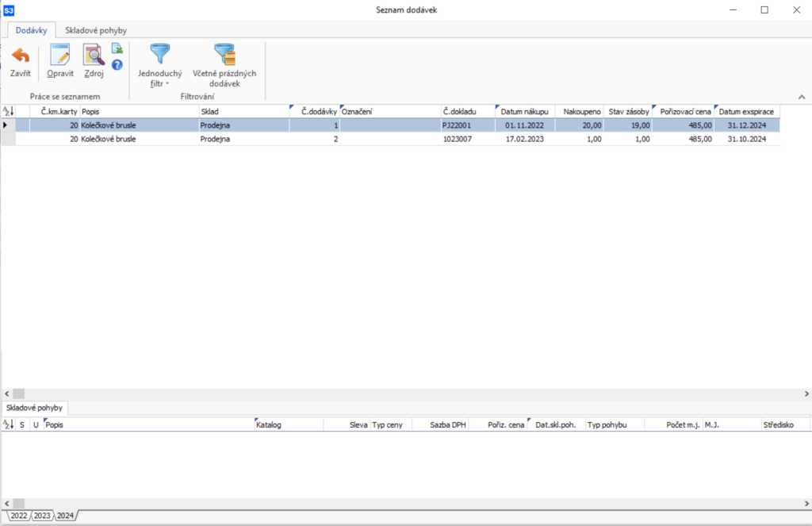Image resolution: width=812 pixels, height=526 pixels.
Task: Click the sort A-Z icon in upper grid
Action: tap(8, 112)
